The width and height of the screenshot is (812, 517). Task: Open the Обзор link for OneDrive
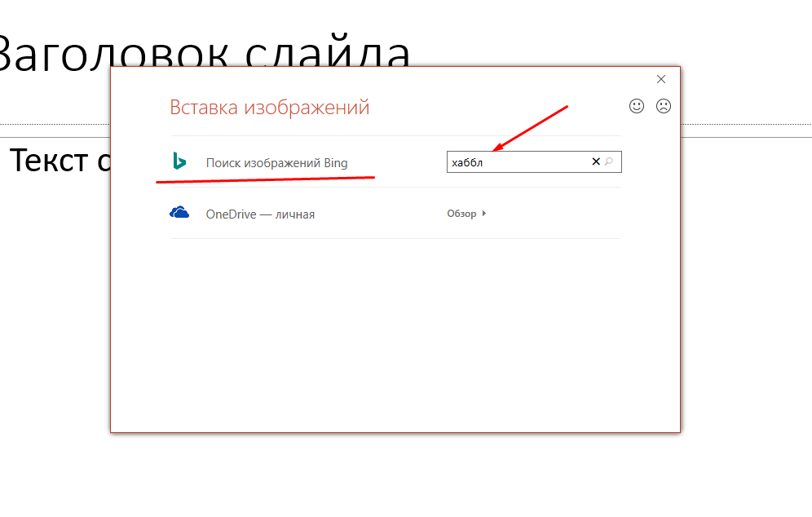pos(461,214)
